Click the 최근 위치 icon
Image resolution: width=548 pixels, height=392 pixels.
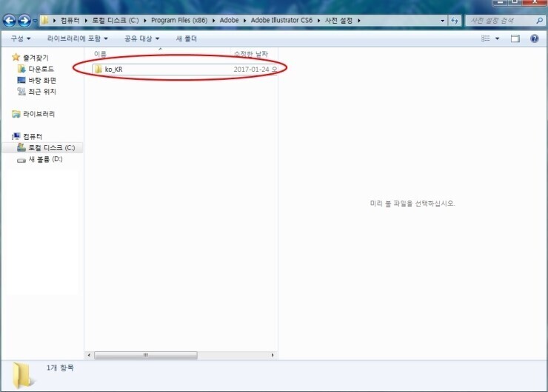click(21, 91)
